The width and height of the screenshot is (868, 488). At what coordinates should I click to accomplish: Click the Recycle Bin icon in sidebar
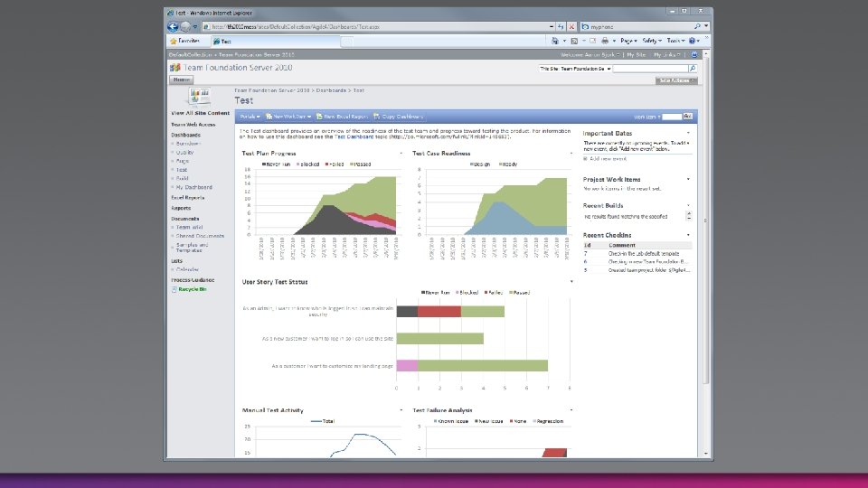pyautogui.click(x=174, y=289)
